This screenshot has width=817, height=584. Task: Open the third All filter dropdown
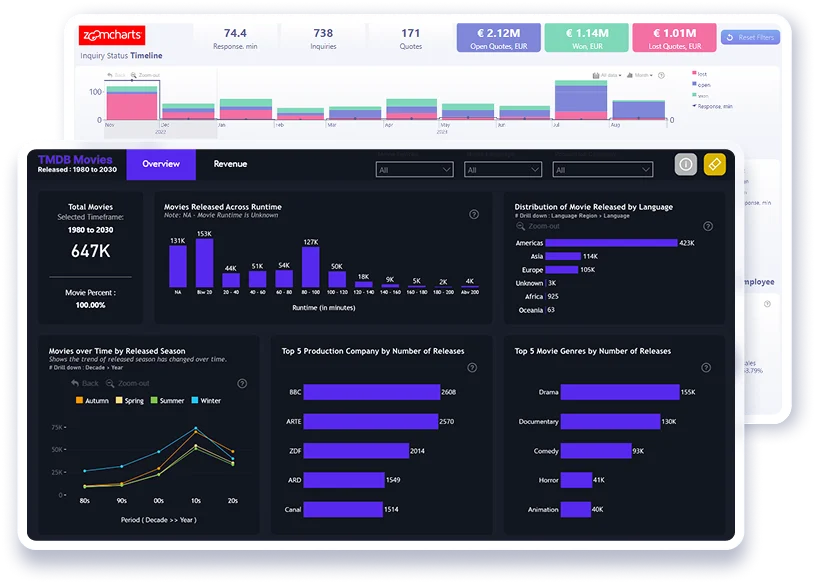(588, 170)
